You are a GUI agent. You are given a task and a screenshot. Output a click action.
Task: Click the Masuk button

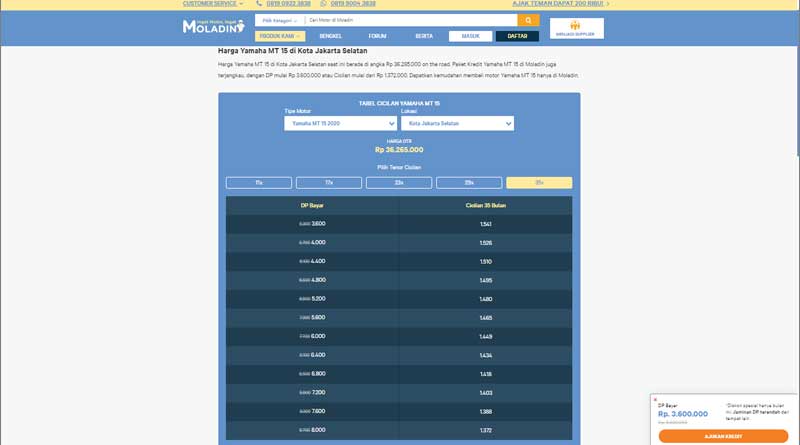(x=470, y=36)
